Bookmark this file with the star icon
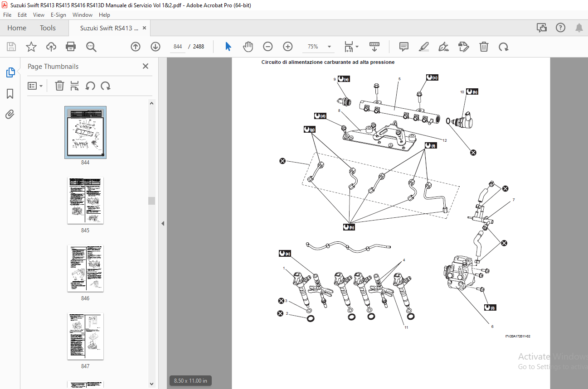Image resolution: width=588 pixels, height=389 pixels. click(x=31, y=47)
